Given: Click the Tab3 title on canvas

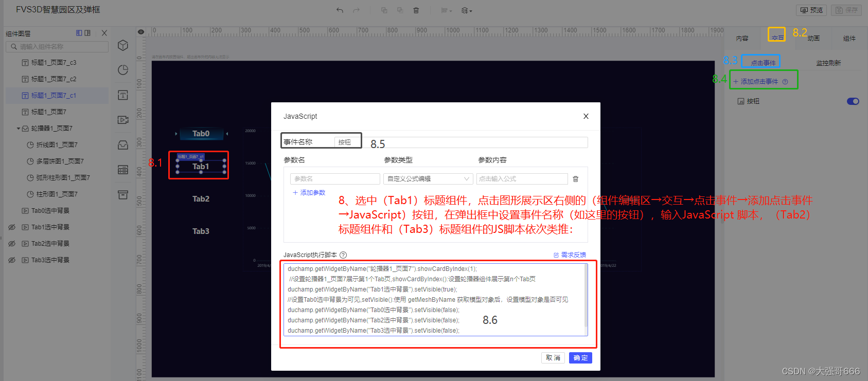Looking at the screenshot, I should 201,231.
